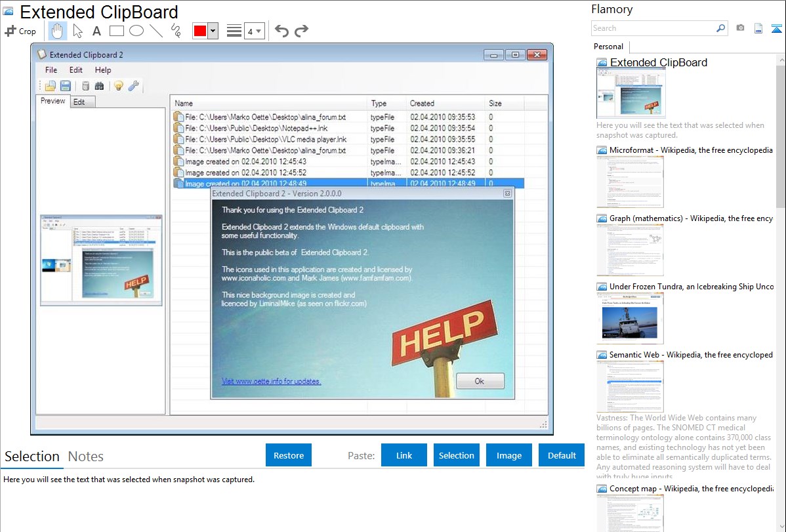Select the ellipse shape tool
This screenshot has height=532, width=786.
pyautogui.click(x=136, y=31)
